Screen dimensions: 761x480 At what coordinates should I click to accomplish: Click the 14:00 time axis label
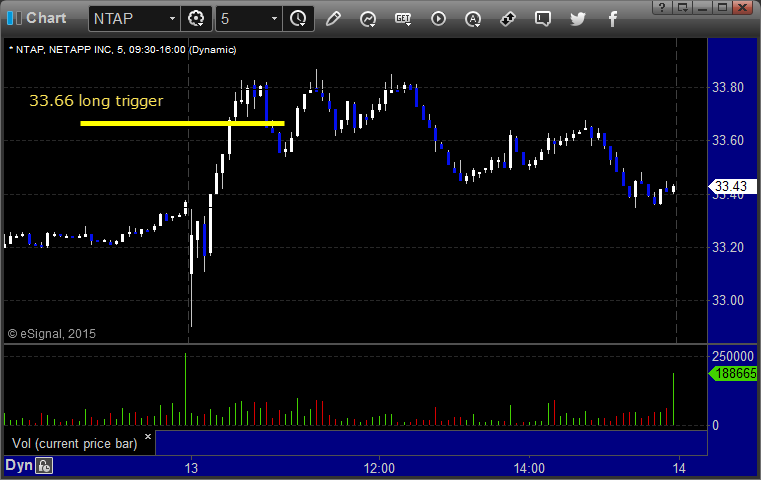[x=529, y=468]
